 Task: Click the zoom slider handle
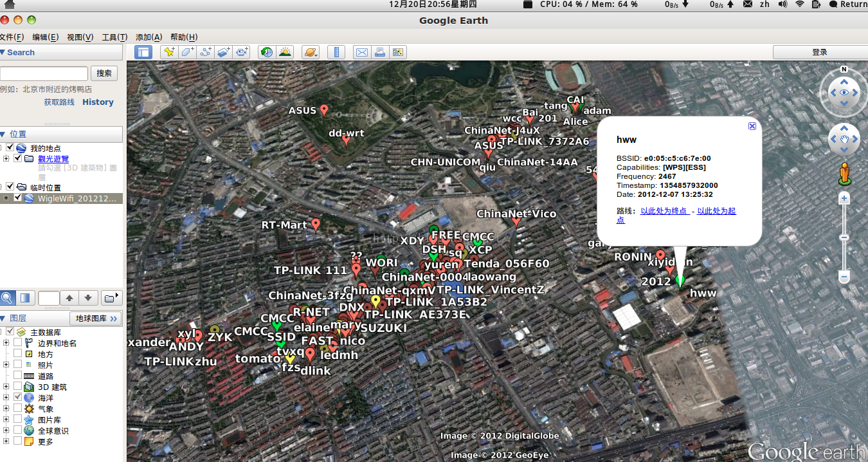click(844, 238)
